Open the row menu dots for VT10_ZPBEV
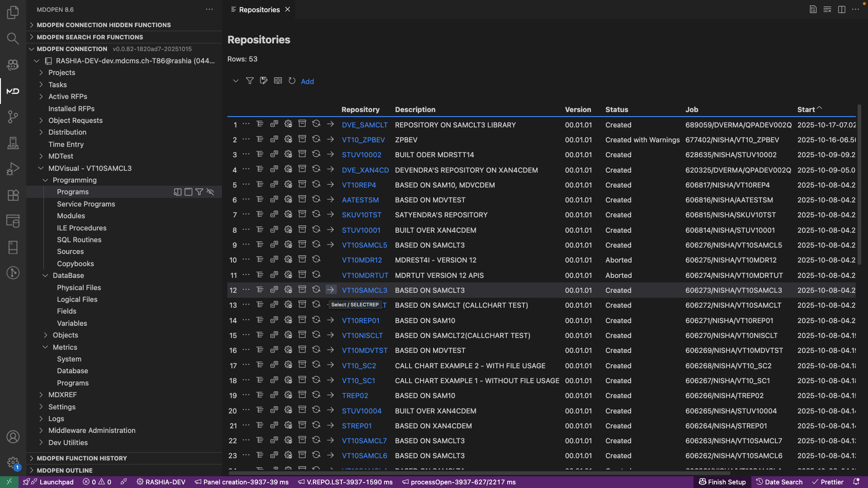Image resolution: width=868 pixels, height=488 pixels. coord(246,139)
